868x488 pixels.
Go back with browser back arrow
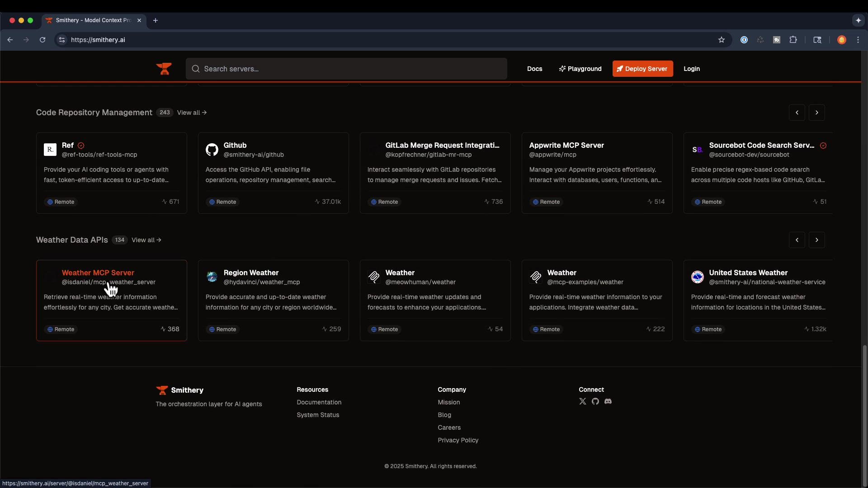(x=10, y=40)
